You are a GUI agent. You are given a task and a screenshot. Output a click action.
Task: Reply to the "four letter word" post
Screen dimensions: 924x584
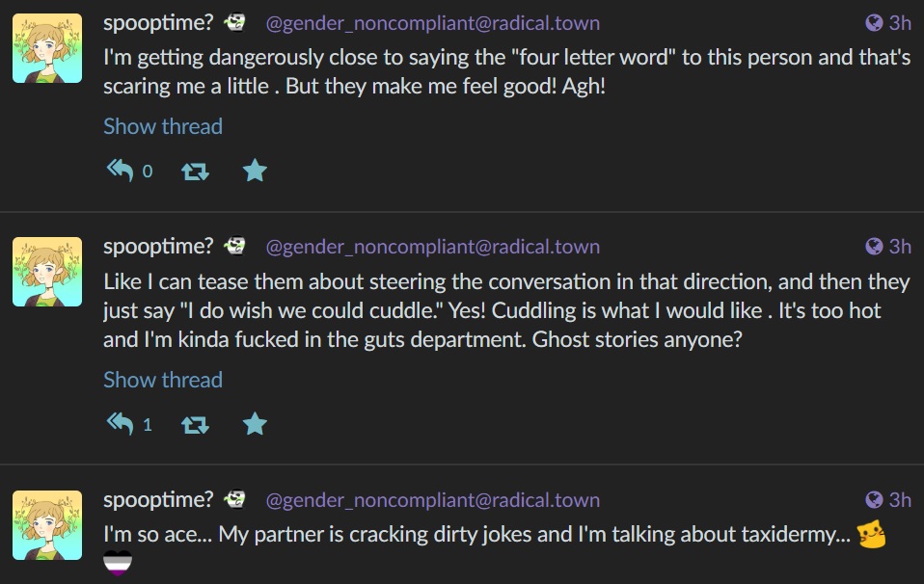click(x=121, y=171)
